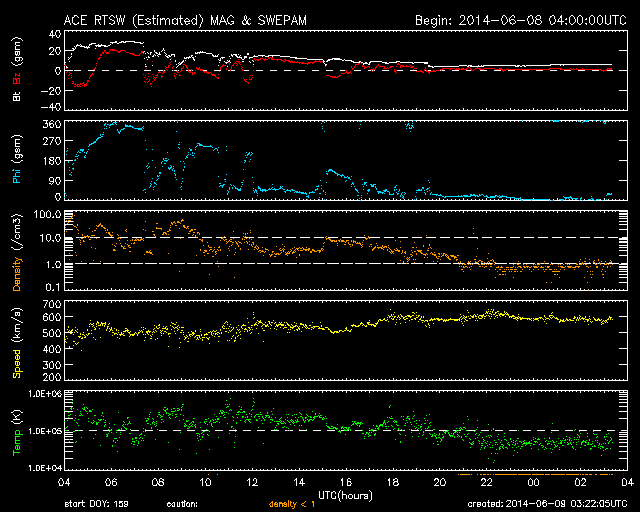Image resolution: width=640 pixels, height=512 pixels.
Task: Click the "10.0" tick on the Density axis
Action: point(51,238)
